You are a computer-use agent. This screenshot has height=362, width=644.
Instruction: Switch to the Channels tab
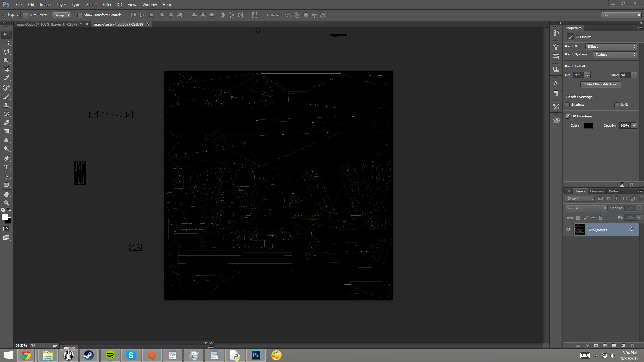[x=597, y=191]
